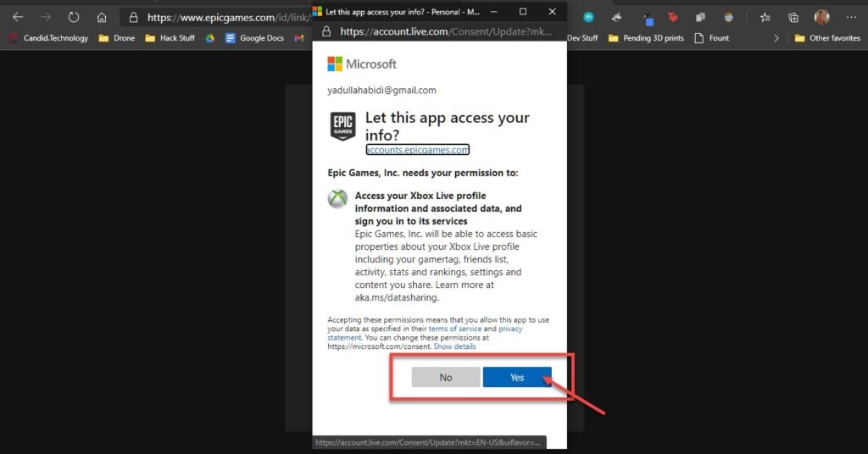The image size is (868, 454).
Task: Open the accounts.epicgames.com link
Action: coord(417,150)
